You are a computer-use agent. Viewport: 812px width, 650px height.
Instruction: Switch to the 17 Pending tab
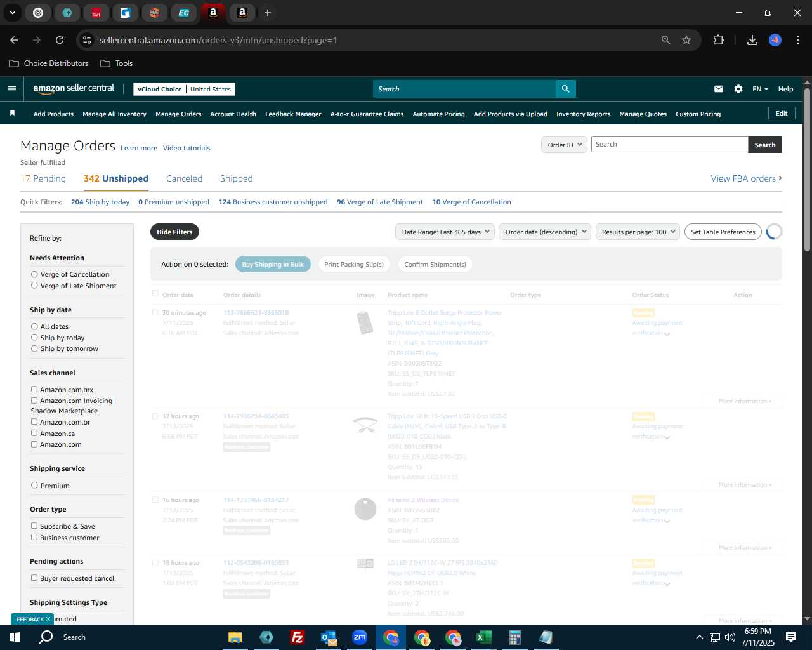click(x=43, y=178)
